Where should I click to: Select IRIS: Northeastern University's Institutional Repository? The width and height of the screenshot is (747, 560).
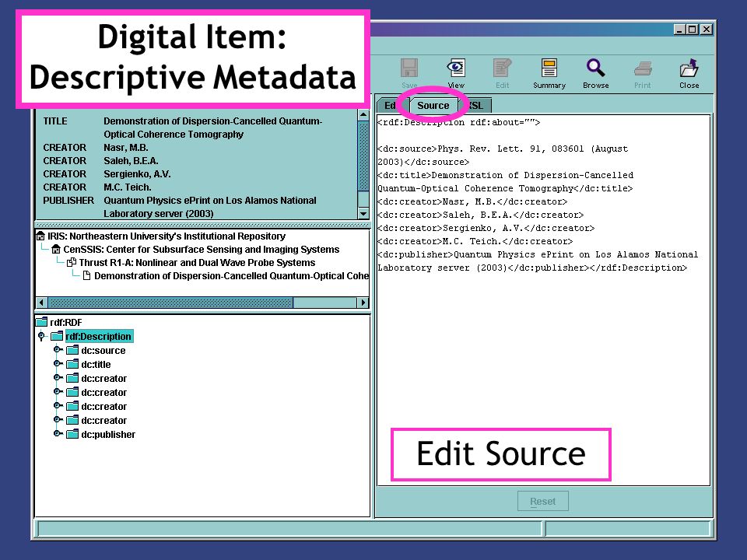[x=167, y=236]
